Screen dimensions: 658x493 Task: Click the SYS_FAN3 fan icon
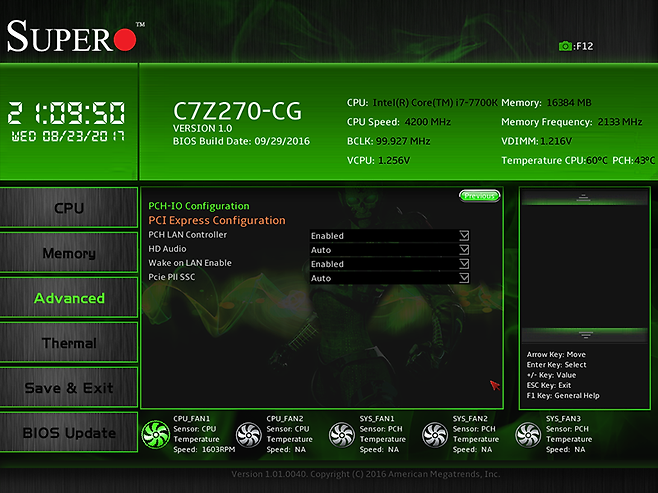pos(528,435)
